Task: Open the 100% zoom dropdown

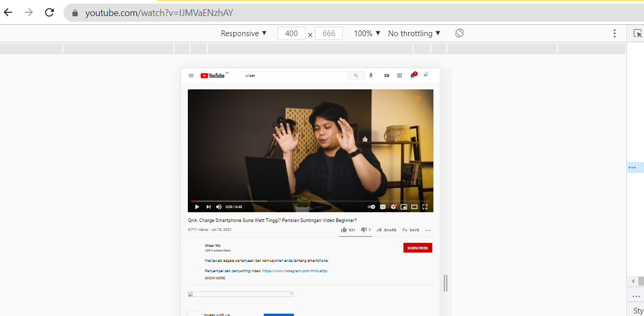Action: click(x=367, y=33)
